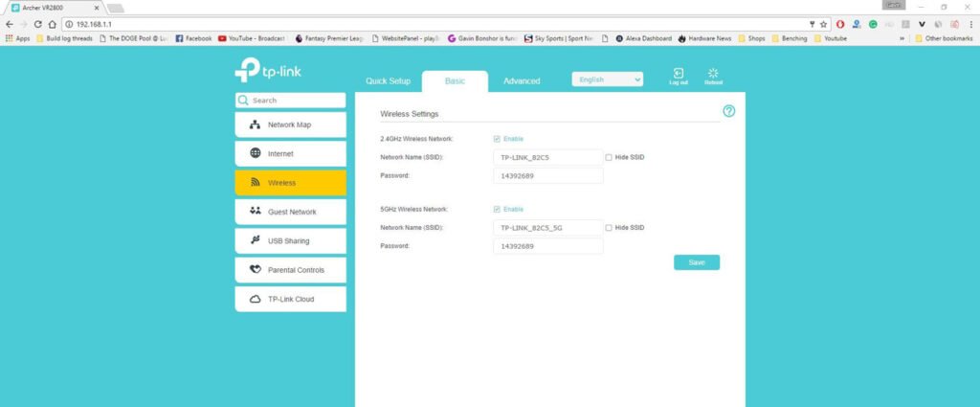This screenshot has width=980, height=407.
Task: Open Network Map from the sidebar
Action: coord(290,124)
